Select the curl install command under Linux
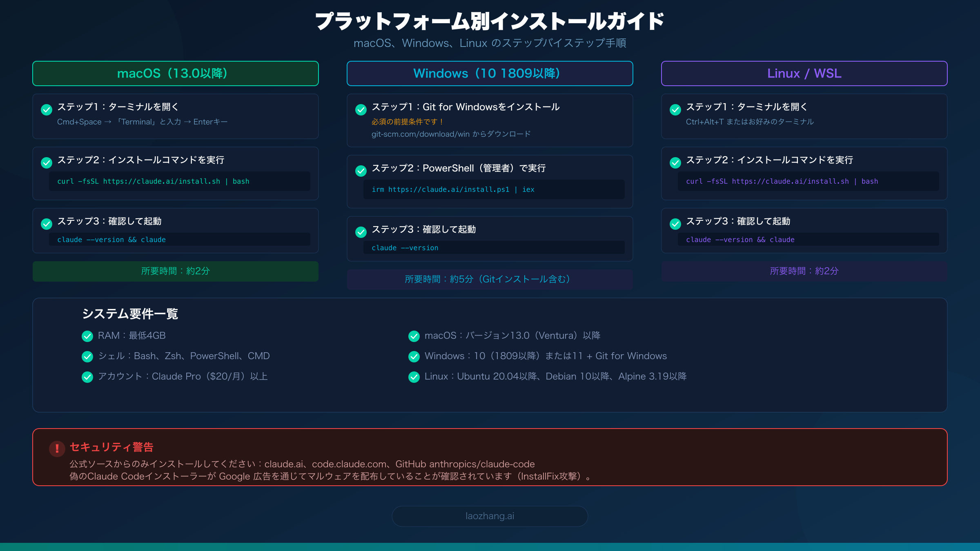Screen dimensions: 980x551 pyautogui.click(x=782, y=181)
